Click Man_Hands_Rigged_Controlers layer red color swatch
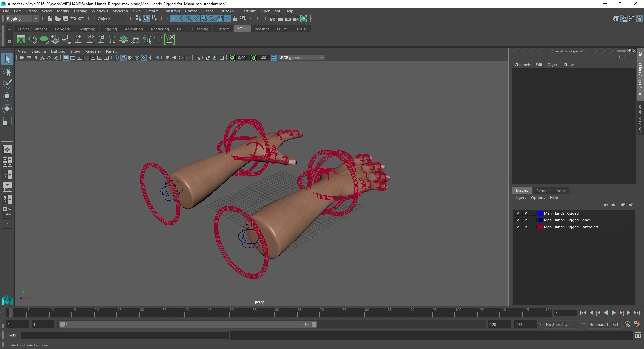 (x=540, y=227)
